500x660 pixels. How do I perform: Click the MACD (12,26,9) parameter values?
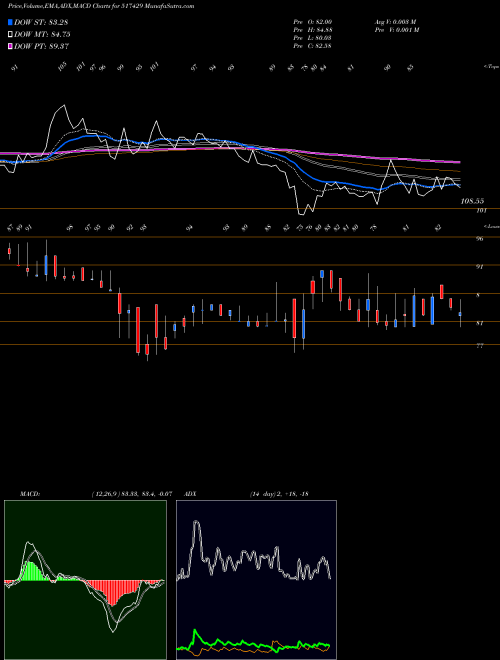[x=132, y=494]
